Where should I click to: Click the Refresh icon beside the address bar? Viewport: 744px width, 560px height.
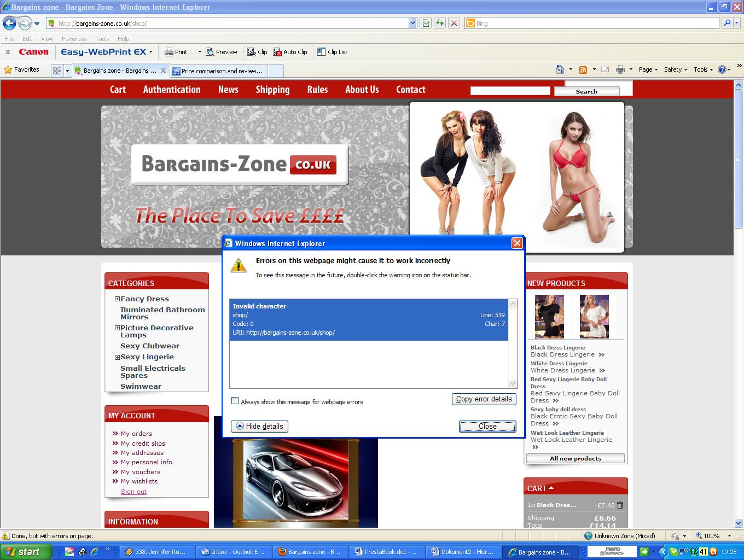[439, 23]
